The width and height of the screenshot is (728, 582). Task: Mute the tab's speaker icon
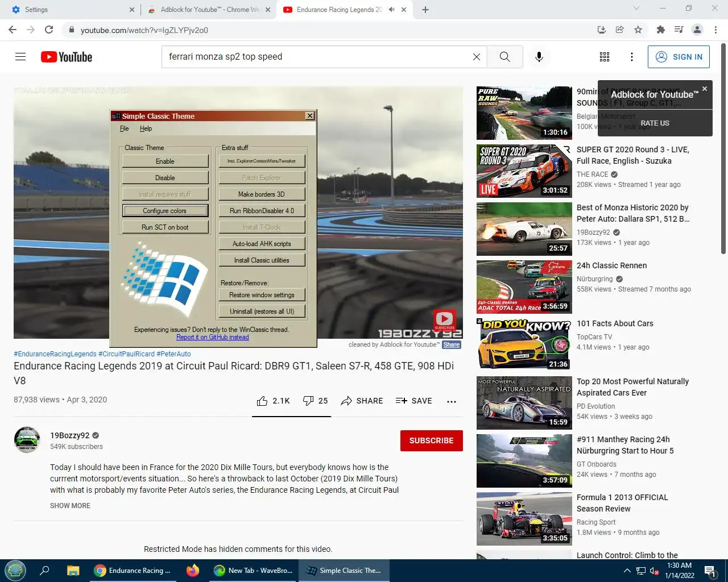pos(391,10)
